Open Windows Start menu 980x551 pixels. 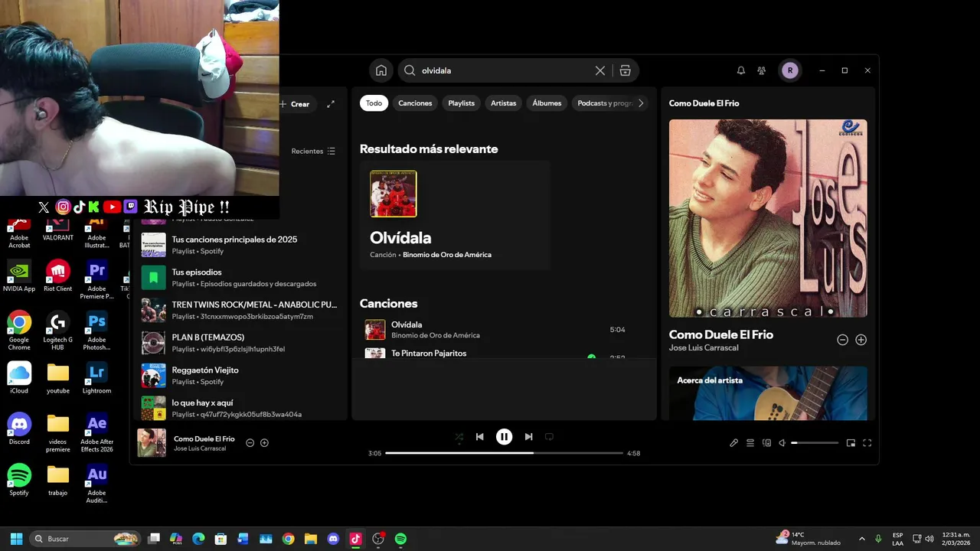point(16,539)
